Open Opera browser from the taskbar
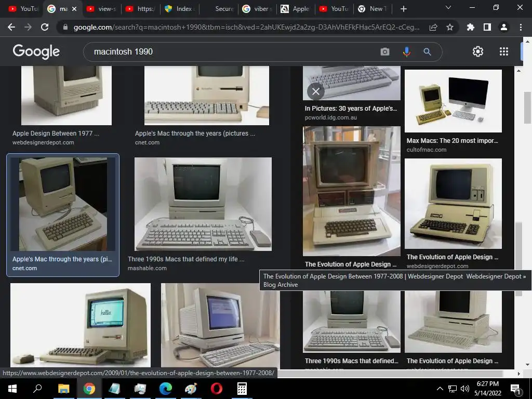This screenshot has height=399, width=532. pos(217,389)
